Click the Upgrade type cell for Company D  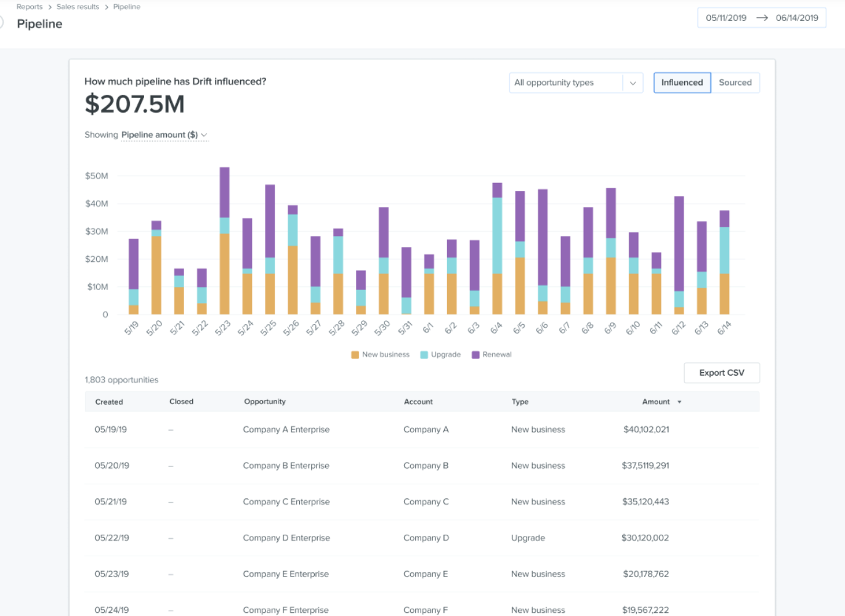[528, 538]
